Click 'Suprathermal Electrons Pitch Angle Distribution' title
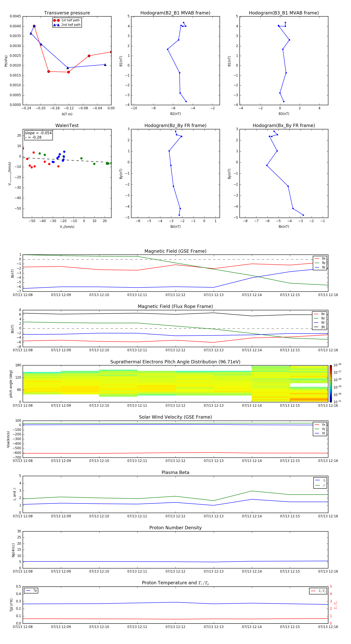Image resolution: width=351 pixels, height=644 pixels. point(175,362)
